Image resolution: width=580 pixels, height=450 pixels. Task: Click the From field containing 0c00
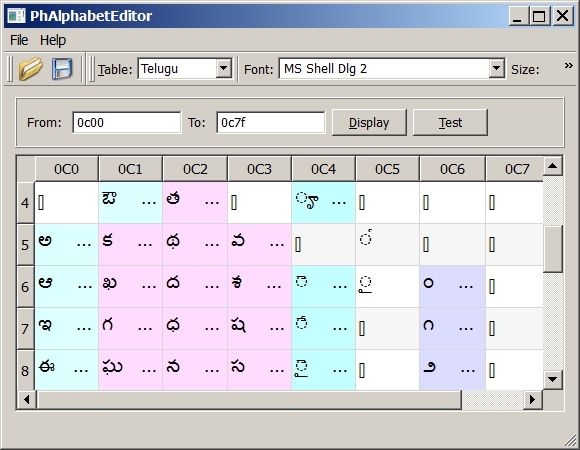127,122
